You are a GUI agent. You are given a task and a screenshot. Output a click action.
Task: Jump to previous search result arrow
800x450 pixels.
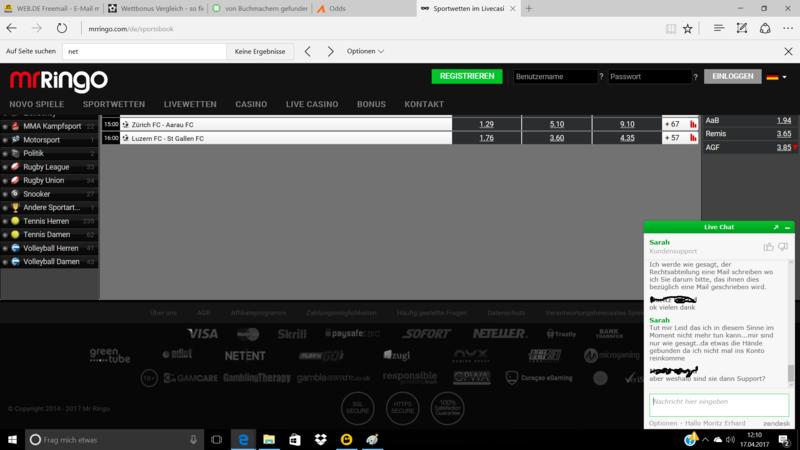(x=308, y=52)
